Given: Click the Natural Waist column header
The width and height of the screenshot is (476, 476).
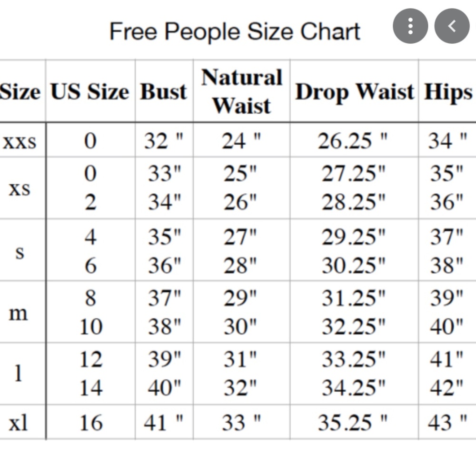Looking at the screenshot, I should (242, 91).
